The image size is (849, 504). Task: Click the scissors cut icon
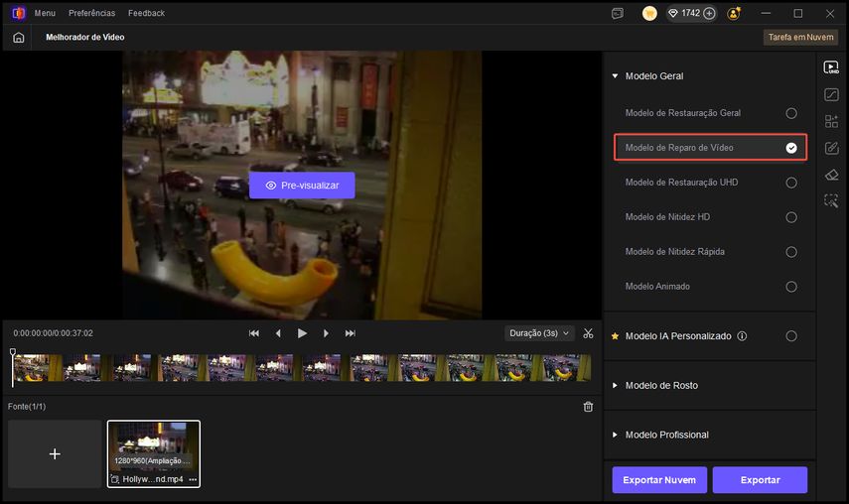588,333
